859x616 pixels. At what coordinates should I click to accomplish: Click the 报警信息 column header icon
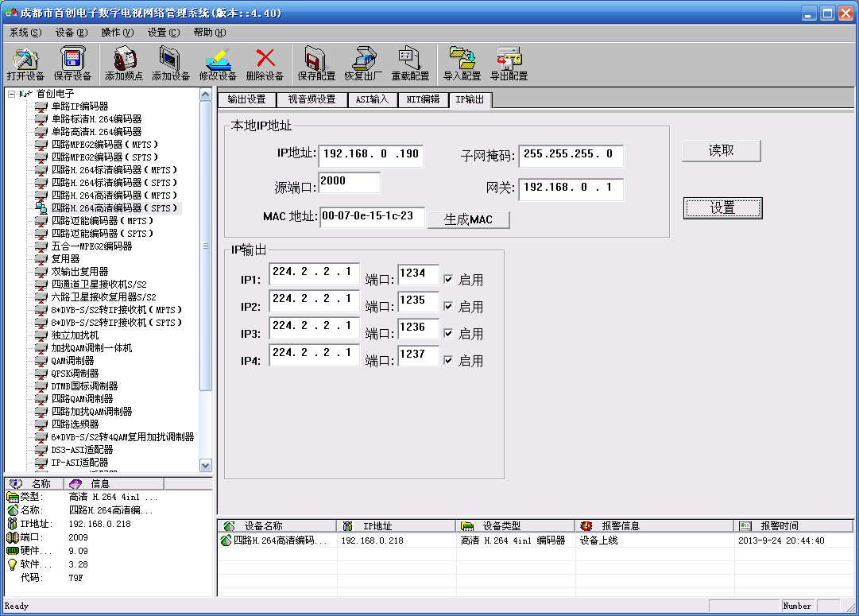(x=586, y=526)
